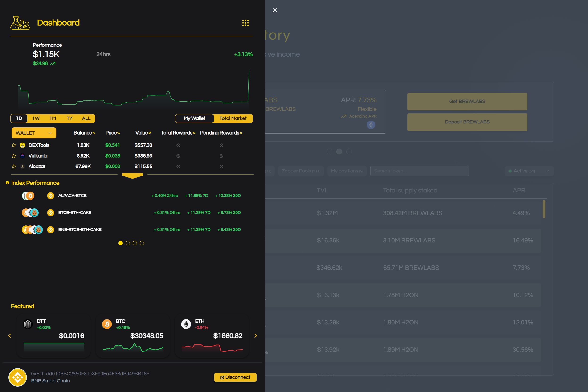The height and width of the screenshot is (392, 588).
Task: Click the DEXTools token logo icon
Action: coord(23,145)
